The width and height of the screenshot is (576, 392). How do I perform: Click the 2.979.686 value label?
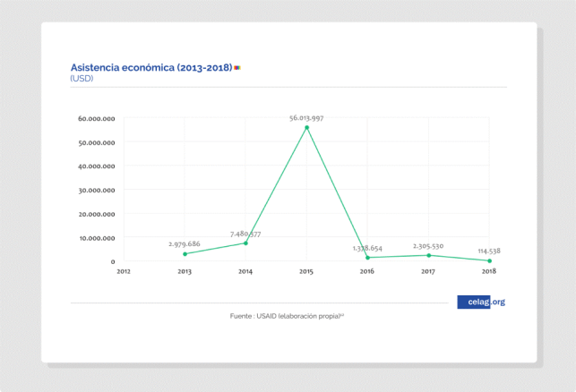[x=185, y=243]
